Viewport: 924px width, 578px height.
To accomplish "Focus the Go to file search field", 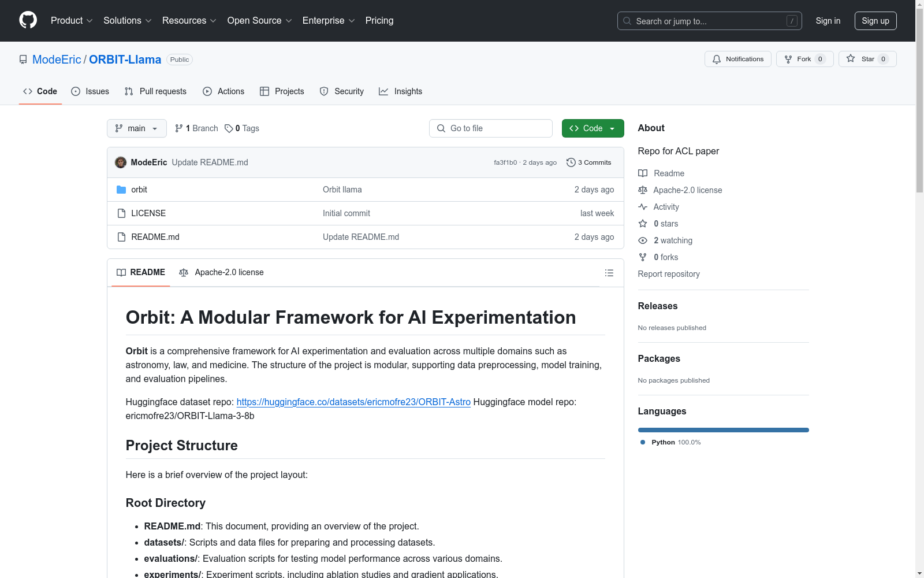I will (x=491, y=128).
